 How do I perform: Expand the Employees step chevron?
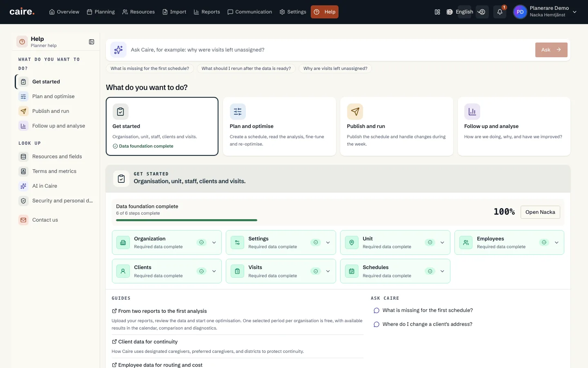pyautogui.click(x=557, y=242)
